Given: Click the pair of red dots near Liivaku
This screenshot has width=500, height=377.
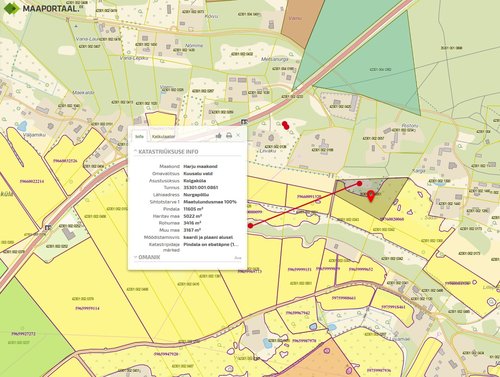Looking at the screenshot, I should coord(285,125).
